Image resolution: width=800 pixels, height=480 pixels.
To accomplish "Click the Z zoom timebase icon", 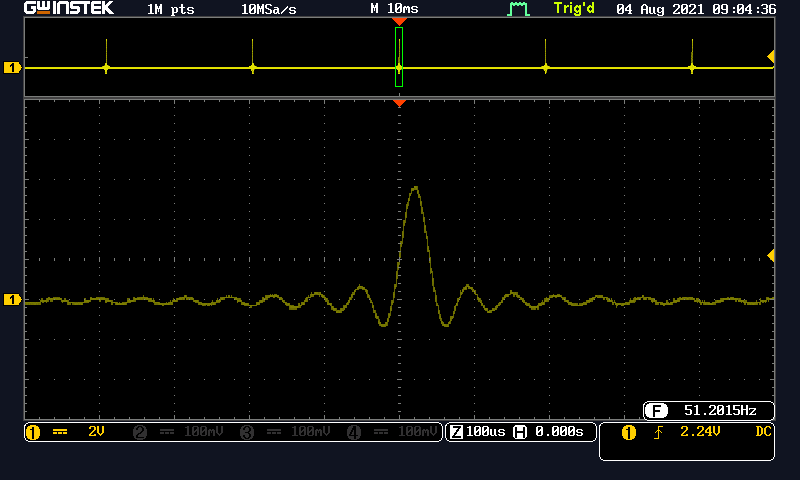I will tap(457, 432).
